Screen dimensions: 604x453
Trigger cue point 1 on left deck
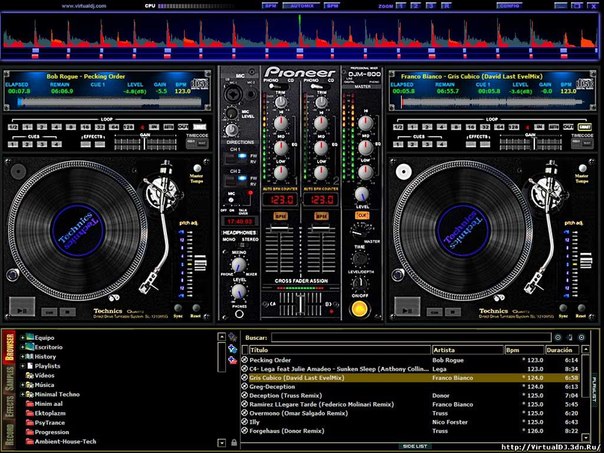click(13, 144)
